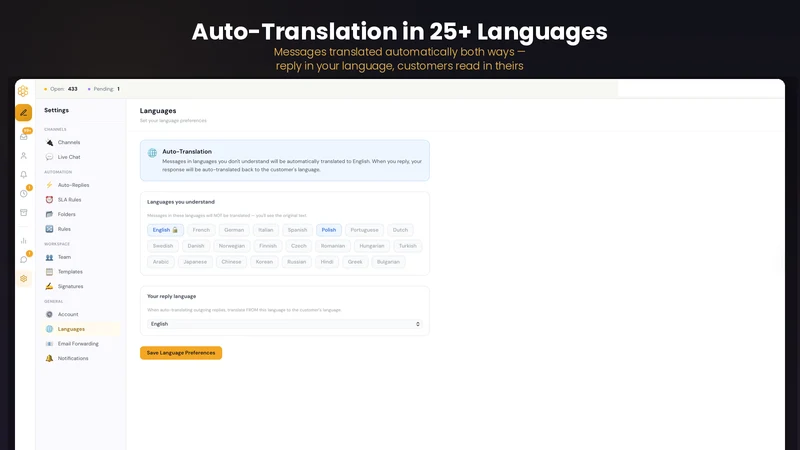Image resolution: width=800 pixels, height=450 pixels.
Task: Click the plug icon beside Channels
Action: click(49, 142)
